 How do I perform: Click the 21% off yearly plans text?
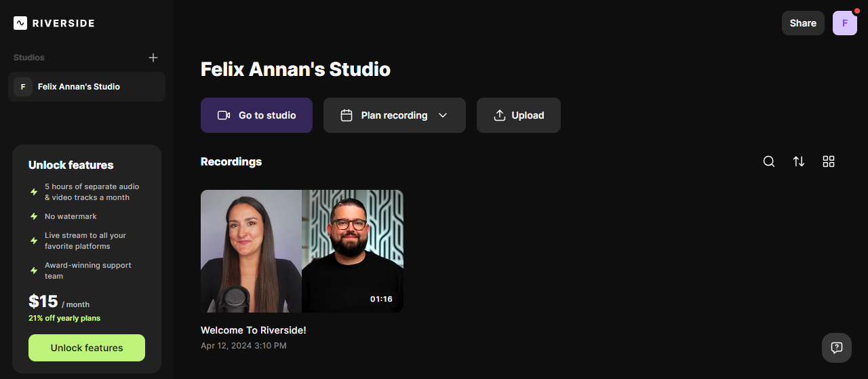tap(64, 318)
